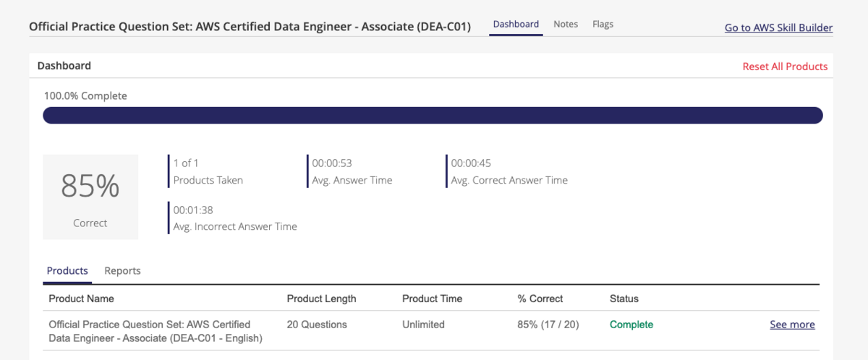Select the Products sub-tab
This screenshot has height=360, width=868.
[x=67, y=270]
